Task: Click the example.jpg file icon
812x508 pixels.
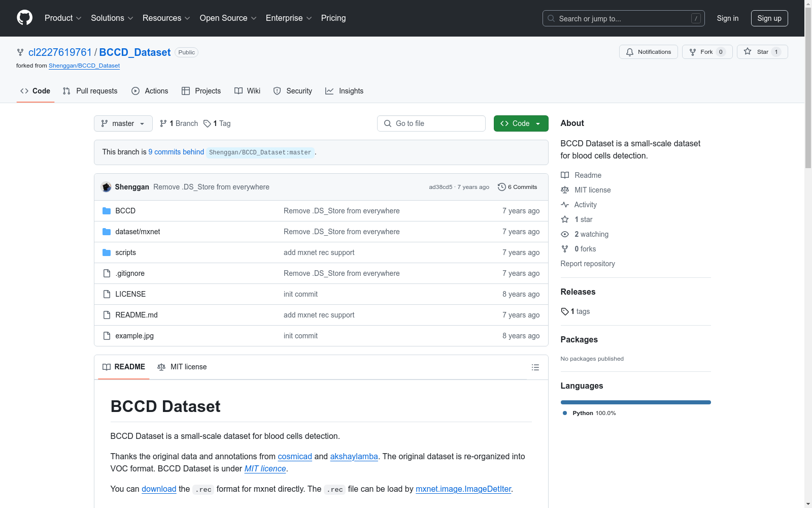Action: [x=107, y=336]
